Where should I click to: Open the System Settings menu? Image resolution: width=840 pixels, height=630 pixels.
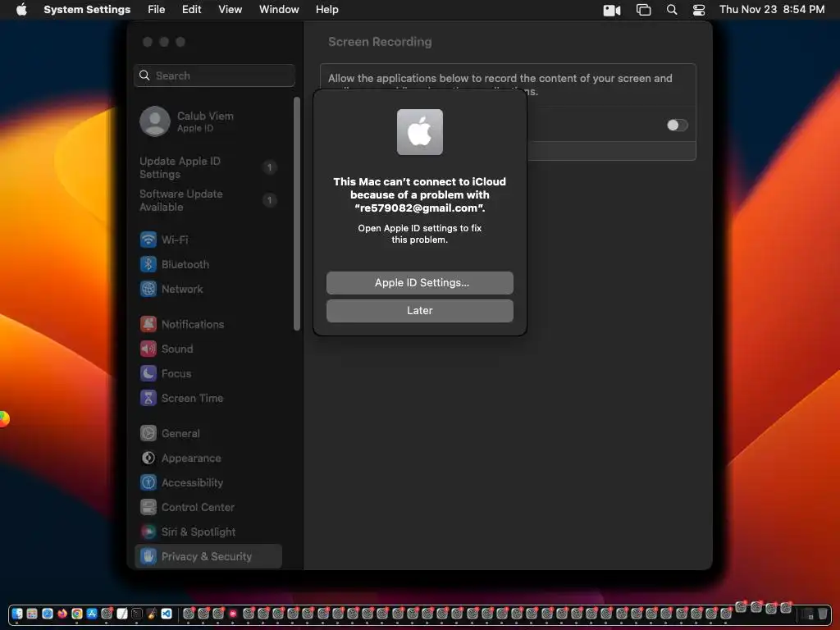pos(87,10)
